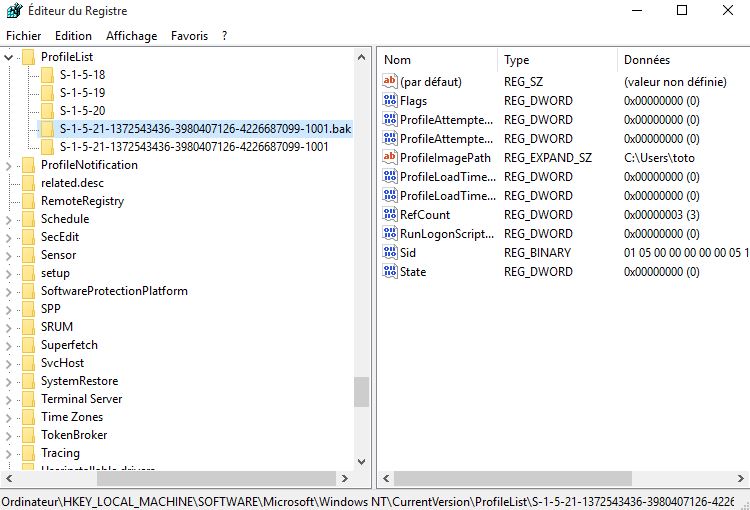Image resolution: width=750 pixels, height=510 pixels.
Task: Select the ProfileImagePath value name
Action: click(445, 158)
